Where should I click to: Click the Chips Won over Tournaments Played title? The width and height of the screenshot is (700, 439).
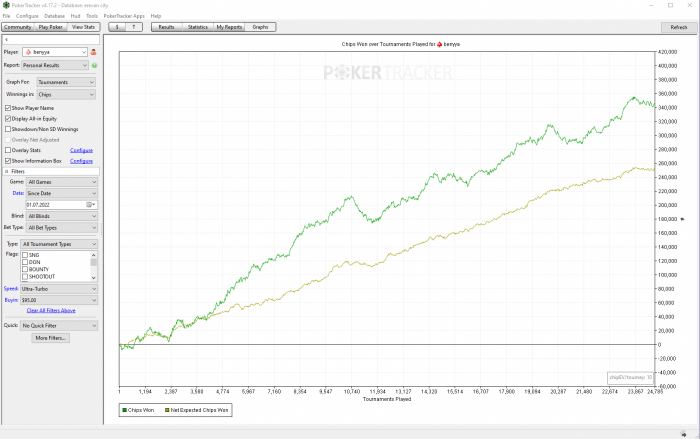point(400,44)
